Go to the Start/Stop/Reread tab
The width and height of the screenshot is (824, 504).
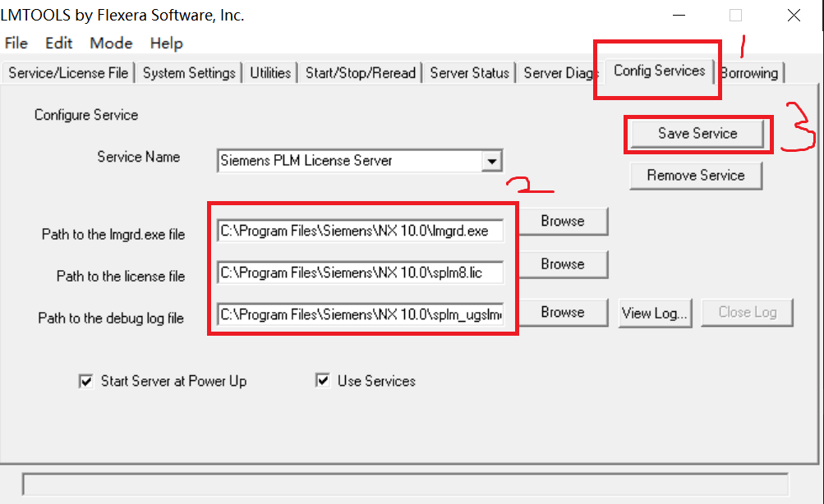[361, 73]
